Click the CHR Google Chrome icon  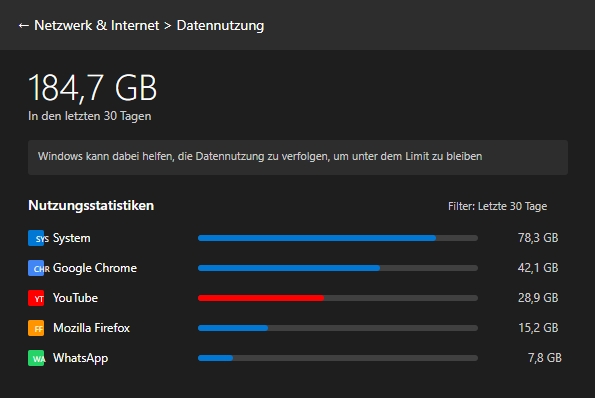pyautogui.click(x=36, y=268)
